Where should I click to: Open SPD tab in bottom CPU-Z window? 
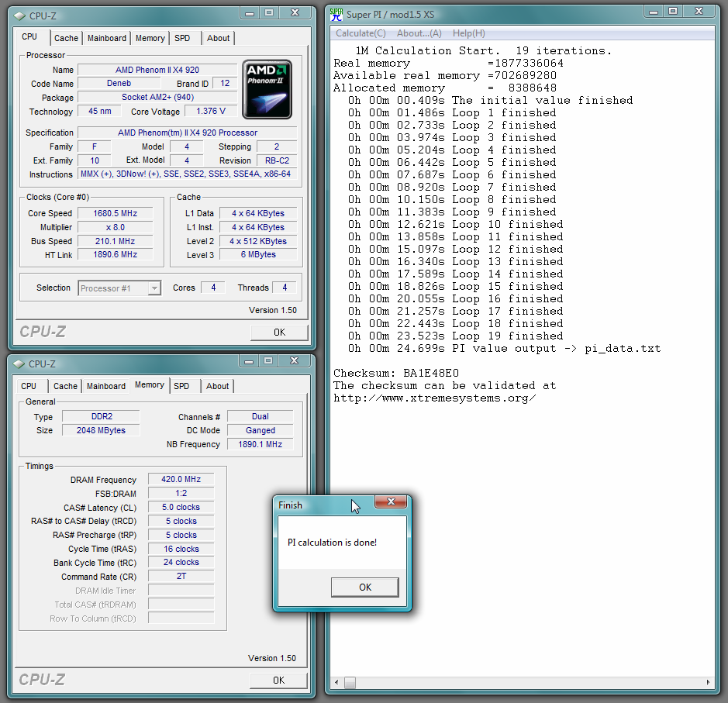(x=181, y=386)
